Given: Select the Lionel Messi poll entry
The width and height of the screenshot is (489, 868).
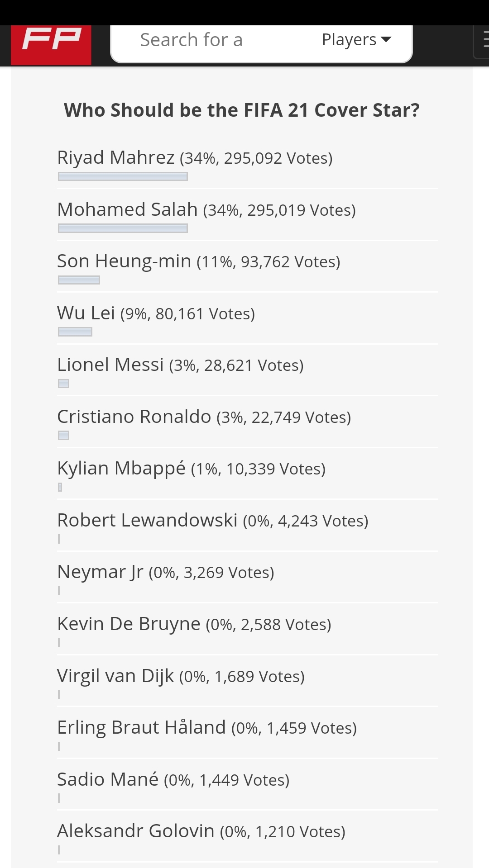Looking at the screenshot, I should click(x=180, y=365).
